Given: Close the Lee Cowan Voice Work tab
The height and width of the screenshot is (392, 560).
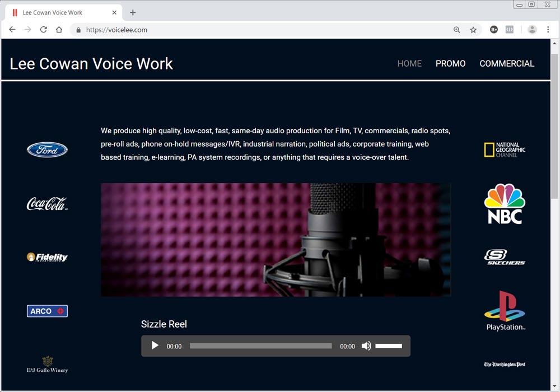Looking at the screenshot, I should tap(114, 12).
